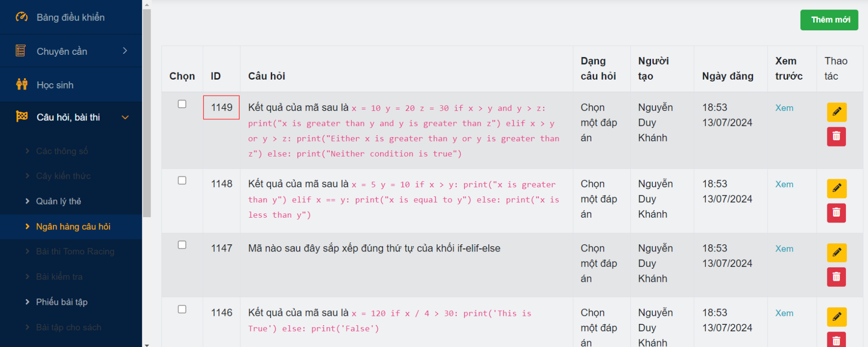Select the checkbox for question 1148
868x347 pixels.
[182, 181]
